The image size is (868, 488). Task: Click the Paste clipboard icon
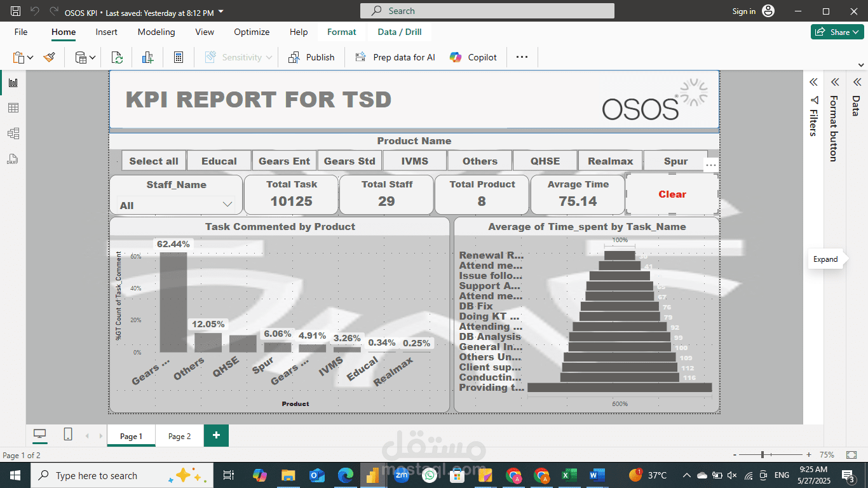(x=18, y=57)
